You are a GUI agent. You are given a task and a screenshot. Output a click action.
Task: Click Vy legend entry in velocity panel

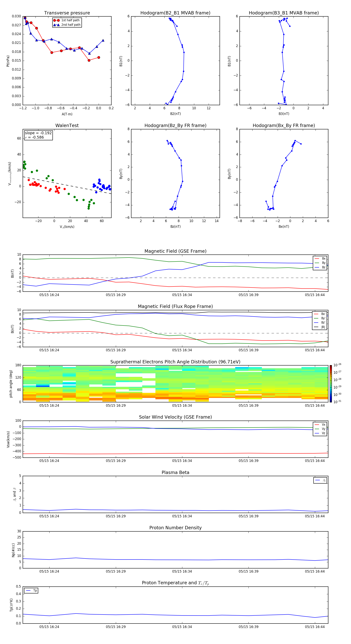coord(320,429)
